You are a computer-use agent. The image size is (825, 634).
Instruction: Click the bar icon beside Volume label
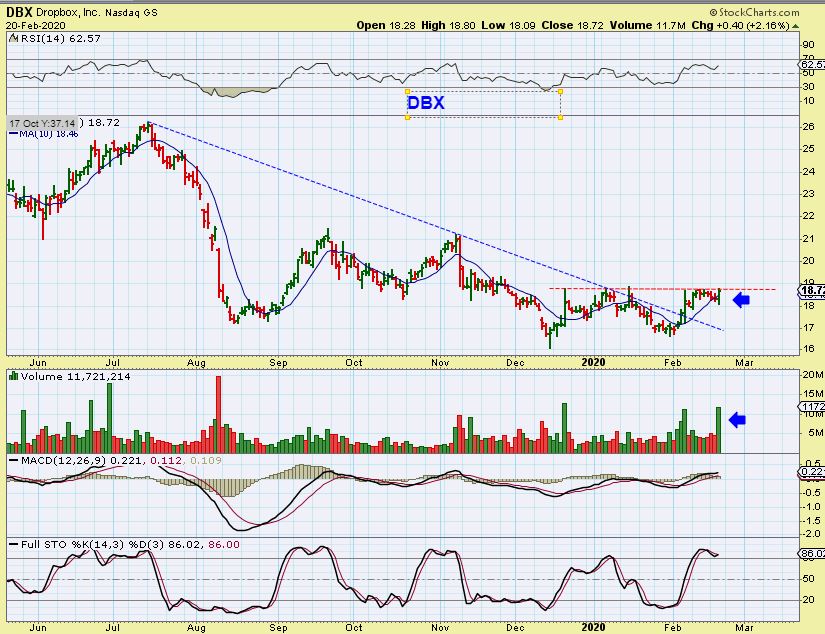pyautogui.click(x=14, y=376)
